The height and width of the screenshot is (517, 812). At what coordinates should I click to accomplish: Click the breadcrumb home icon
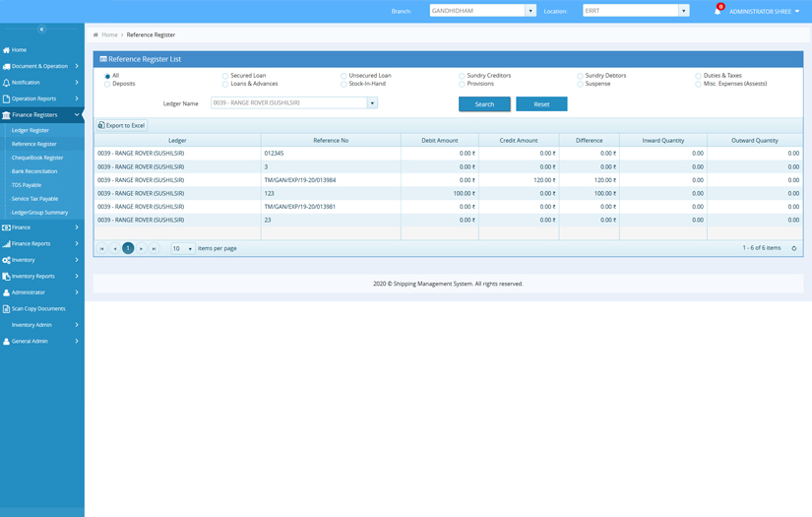click(x=95, y=34)
